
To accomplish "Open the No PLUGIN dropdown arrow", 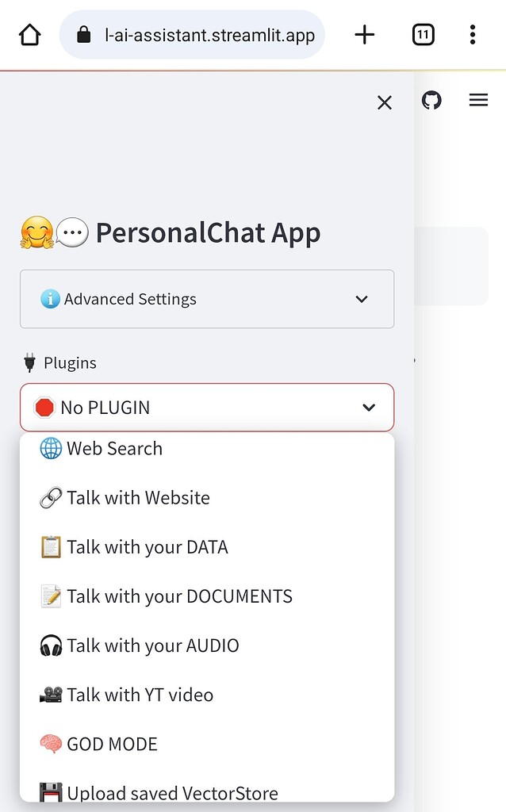I will [x=368, y=407].
